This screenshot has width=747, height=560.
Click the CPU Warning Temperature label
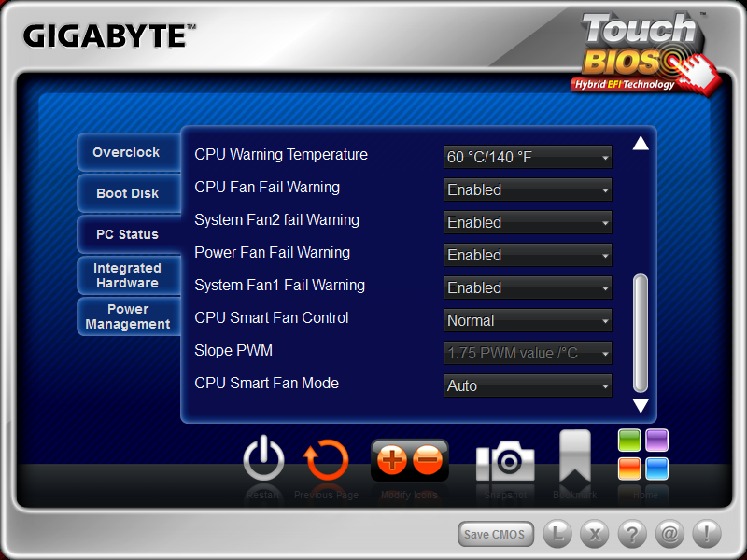(x=281, y=155)
